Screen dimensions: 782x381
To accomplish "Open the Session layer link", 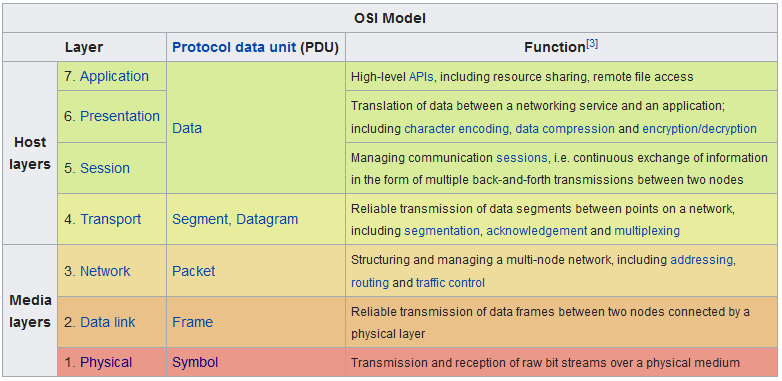I will [x=105, y=168].
